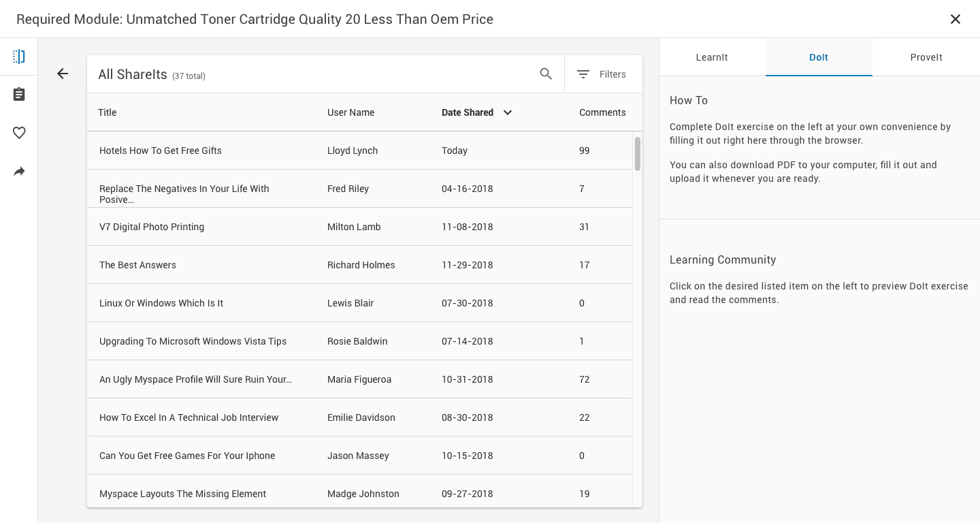Click the 'Today' date cell
Image resolution: width=980 pixels, height=523 pixels.
tap(455, 150)
